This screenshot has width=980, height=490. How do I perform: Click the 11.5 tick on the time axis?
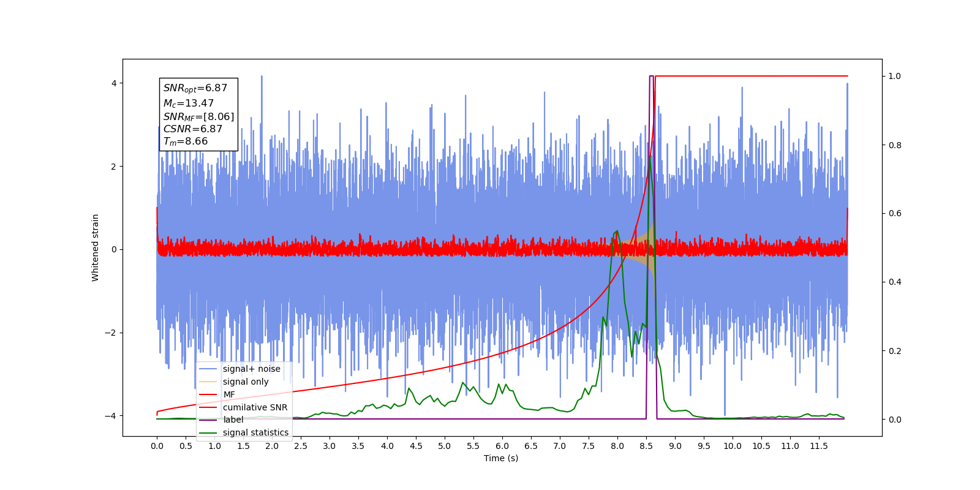(x=819, y=446)
